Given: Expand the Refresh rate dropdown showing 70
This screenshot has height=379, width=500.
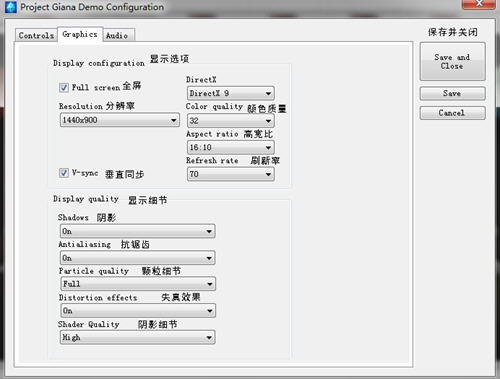Looking at the screenshot, I should [231, 174].
